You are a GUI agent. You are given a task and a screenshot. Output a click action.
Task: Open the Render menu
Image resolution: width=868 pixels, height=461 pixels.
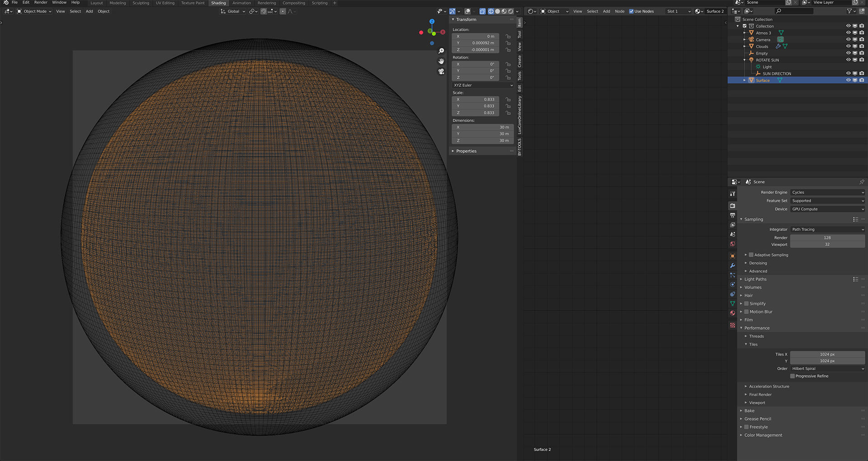tap(41, 3)
